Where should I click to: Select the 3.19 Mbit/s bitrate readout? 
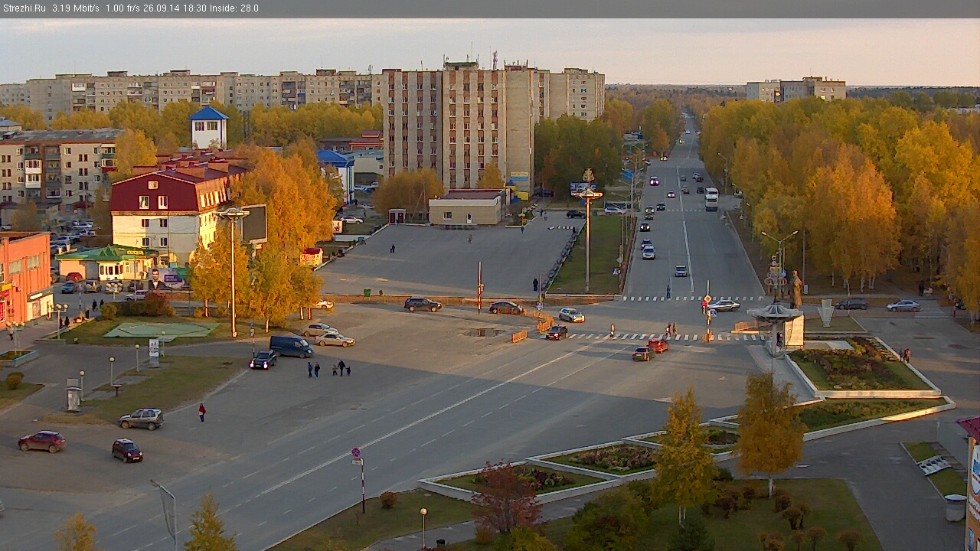click(76, 8)
